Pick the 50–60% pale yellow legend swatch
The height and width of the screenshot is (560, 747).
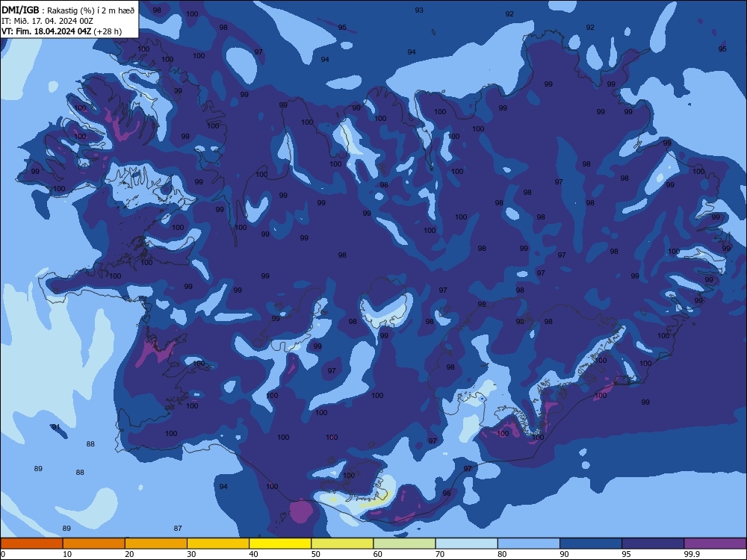point(343,544)
